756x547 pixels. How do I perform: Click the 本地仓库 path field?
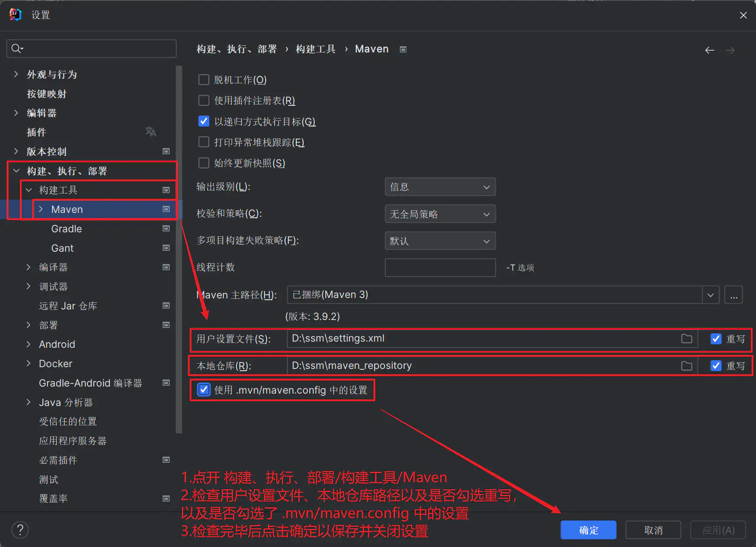point(492,366)
